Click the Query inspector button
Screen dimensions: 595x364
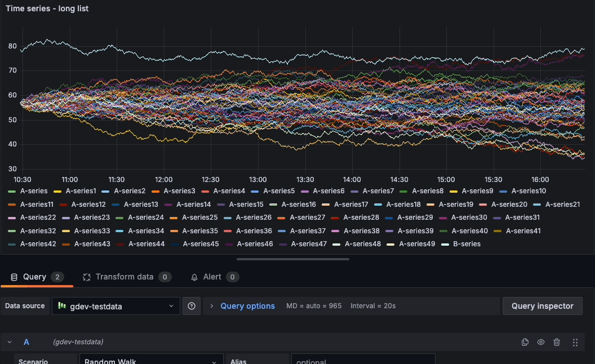(542, 306)
